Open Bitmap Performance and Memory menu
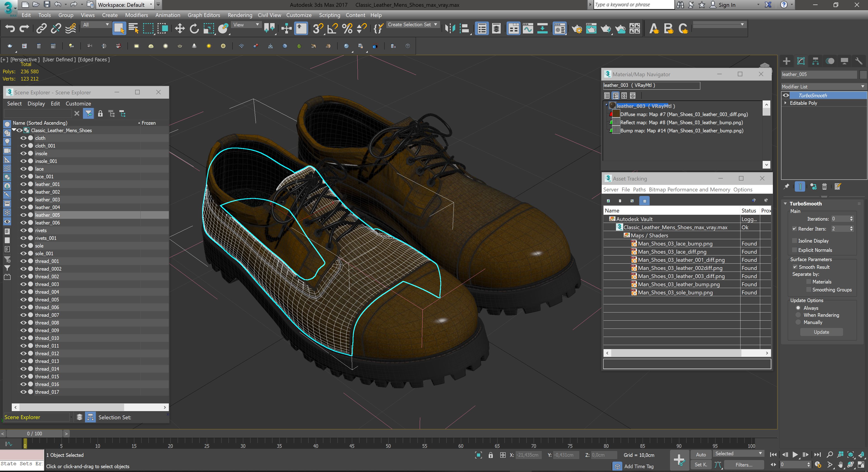Image resolution: width=868 pixels, height=472 pixels. pyautogui.click(x=689, y=190)
